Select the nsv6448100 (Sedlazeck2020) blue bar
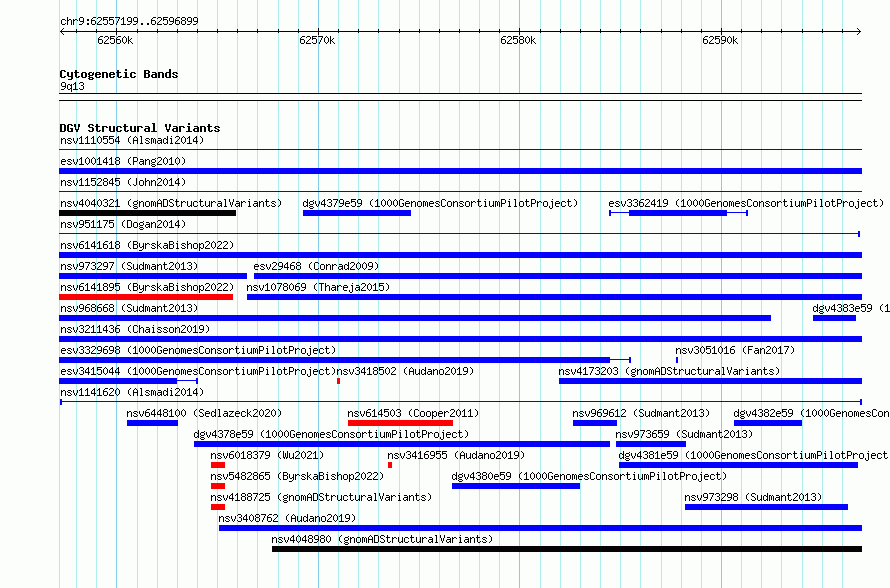 click(x=152, y=423)
